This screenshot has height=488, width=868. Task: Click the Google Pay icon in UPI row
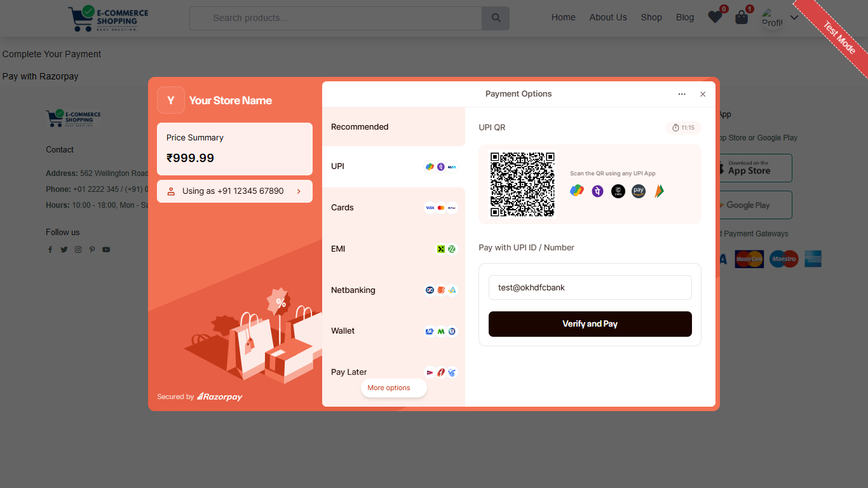point(430,167)
